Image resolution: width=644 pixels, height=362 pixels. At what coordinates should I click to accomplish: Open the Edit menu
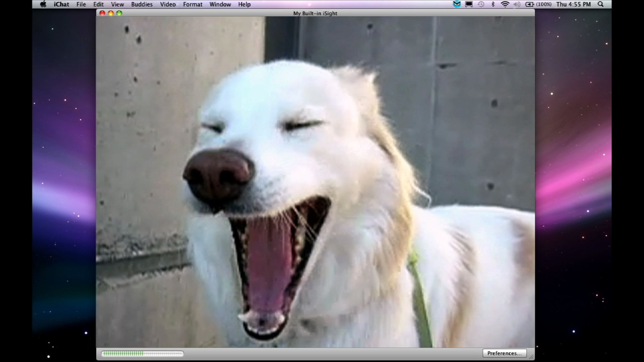pyautogui.click(x=98, y=4)
